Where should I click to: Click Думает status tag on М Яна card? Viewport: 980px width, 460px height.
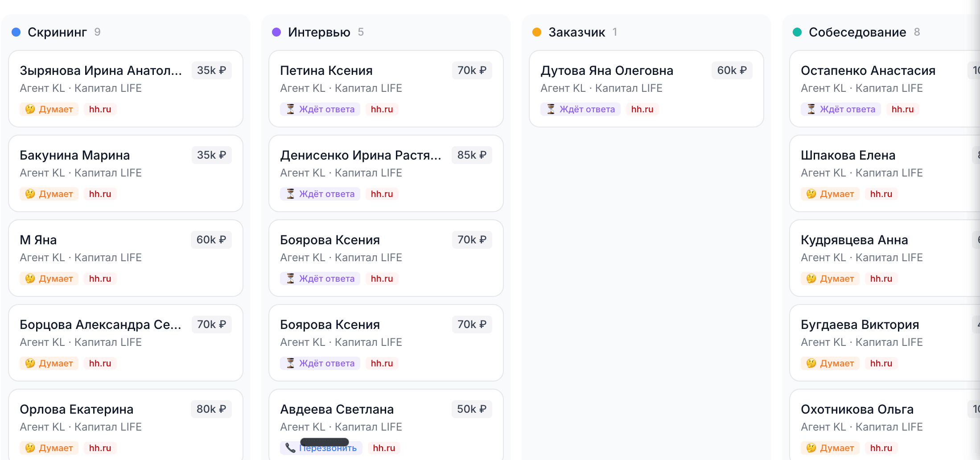49,279
